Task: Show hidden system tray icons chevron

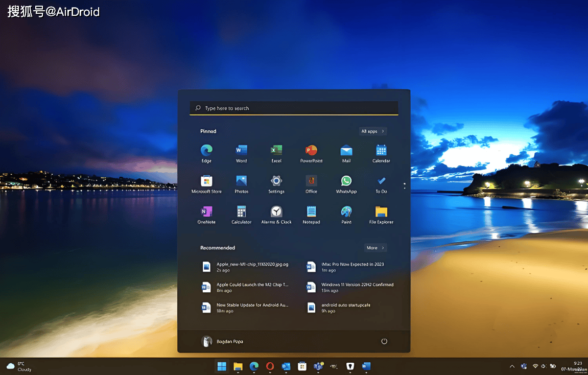Action: tap(512, 366)
